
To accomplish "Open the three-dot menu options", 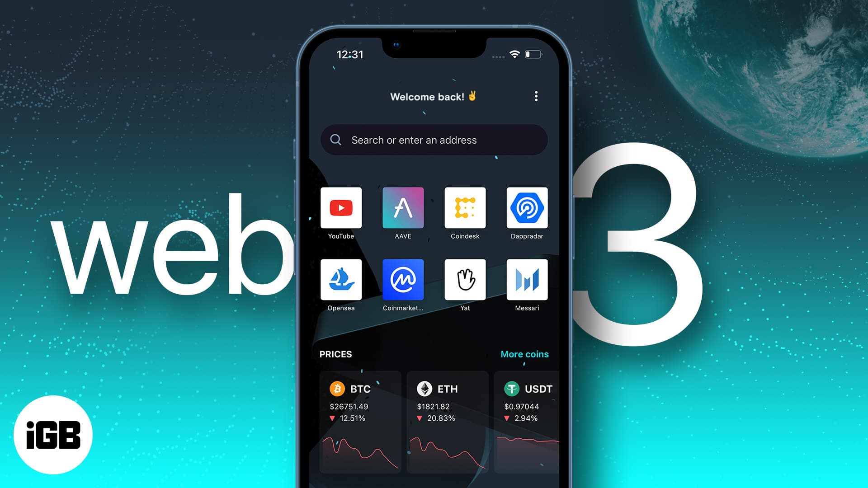I will click(537, 96).
